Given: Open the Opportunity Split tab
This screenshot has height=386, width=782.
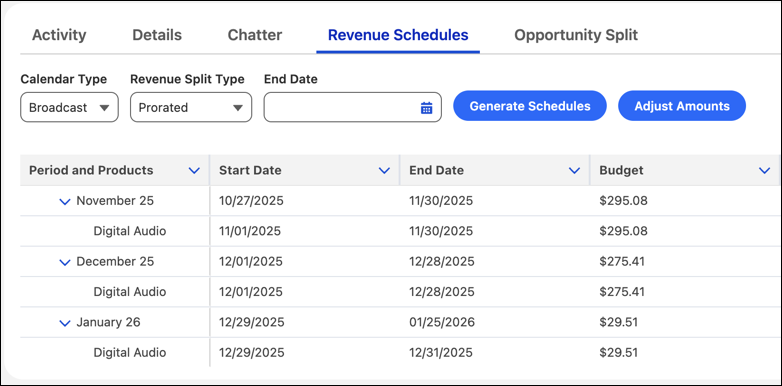Looking at the screenshot, I should (x=576, y=35).
